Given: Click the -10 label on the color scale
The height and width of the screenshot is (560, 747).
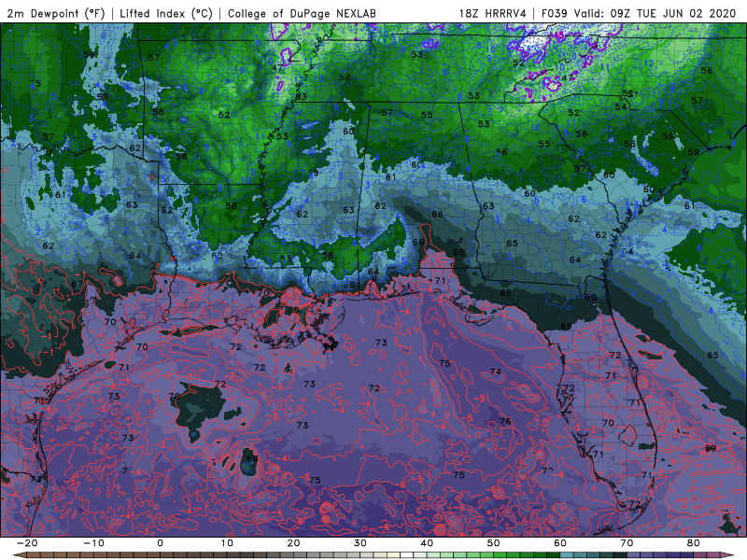Looking at the screenshot, I should (x=93, y=543).
